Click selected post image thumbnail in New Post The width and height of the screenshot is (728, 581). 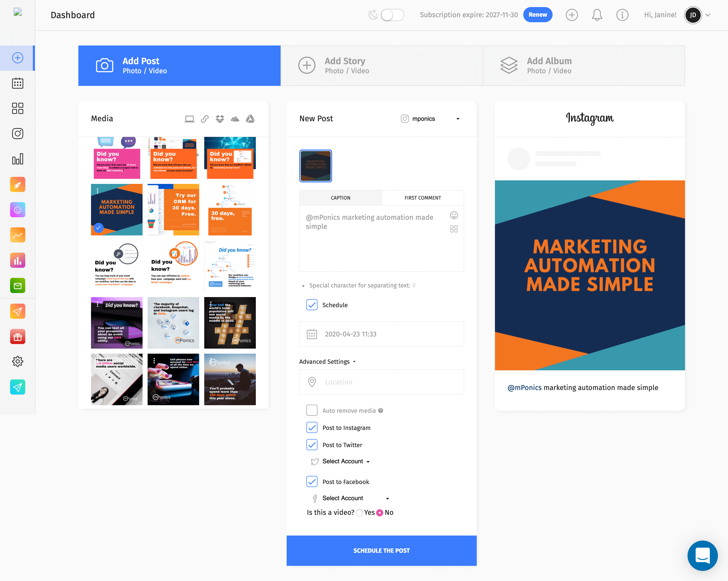(x=315, y=166)
